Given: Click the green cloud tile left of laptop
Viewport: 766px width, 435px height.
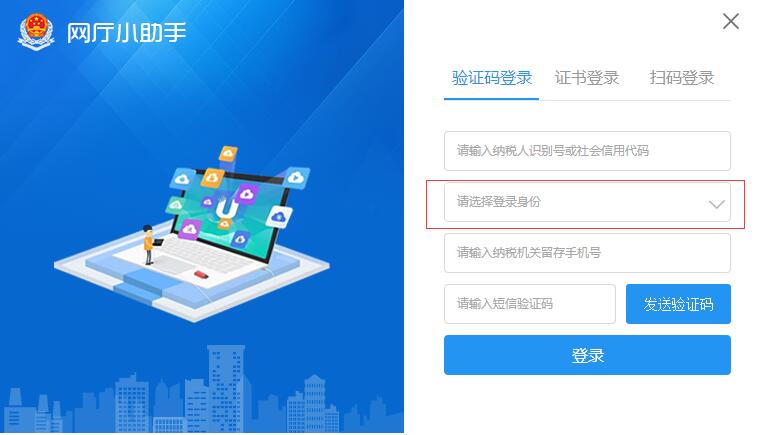Looking at the screenshot, I should [x=175, y=204].
